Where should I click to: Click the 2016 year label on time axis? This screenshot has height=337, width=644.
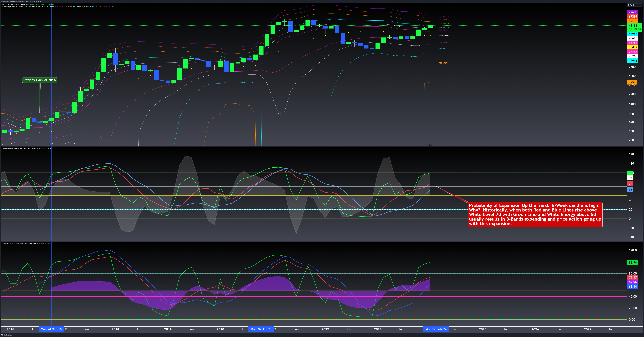(x=11, y=329)
